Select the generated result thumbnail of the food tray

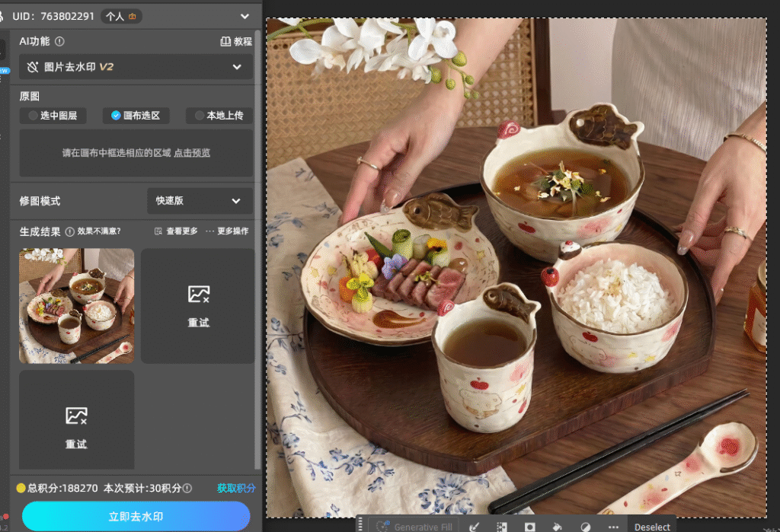[77, 306]
